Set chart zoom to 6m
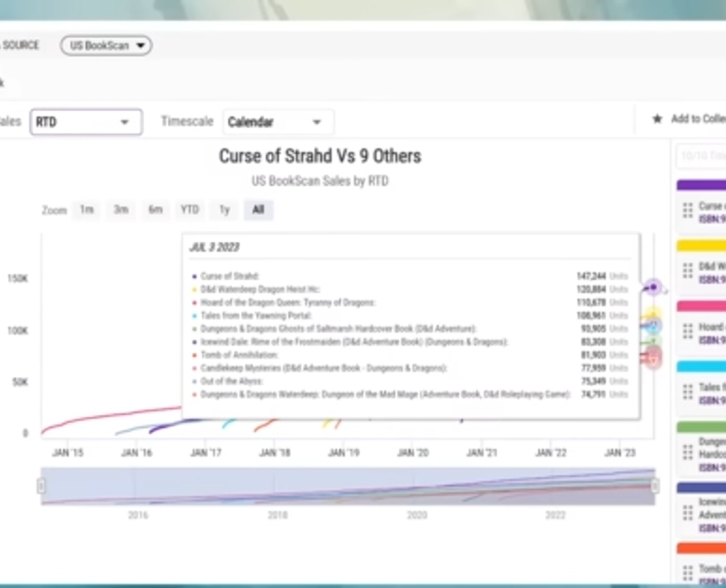This screenshot has height=588, width=726. (155, 209)
